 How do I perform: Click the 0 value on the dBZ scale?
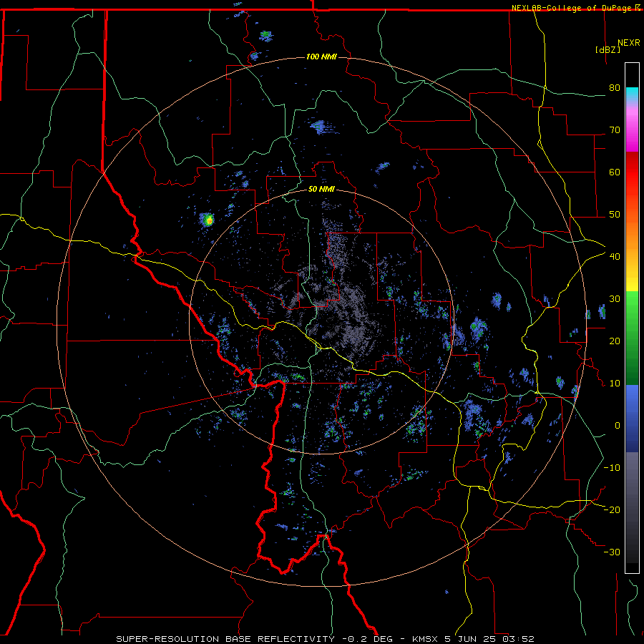pyautogui.click(x=618, y=426)
